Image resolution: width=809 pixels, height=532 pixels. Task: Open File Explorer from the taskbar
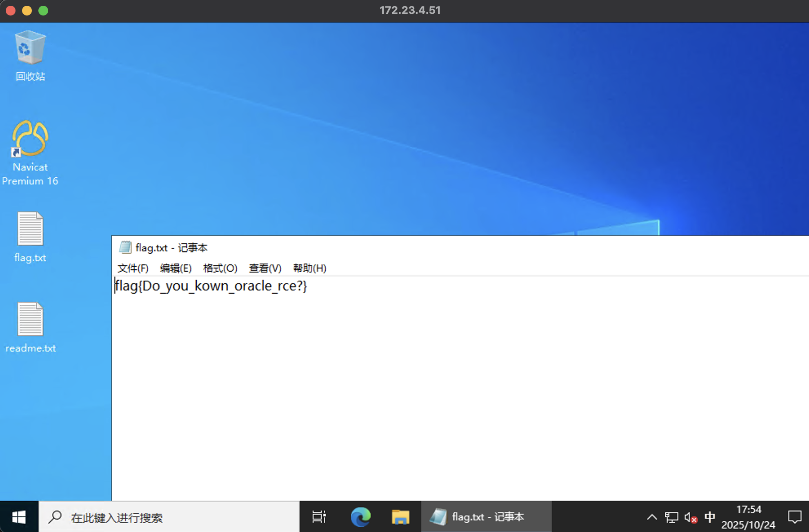click(400, 517)
